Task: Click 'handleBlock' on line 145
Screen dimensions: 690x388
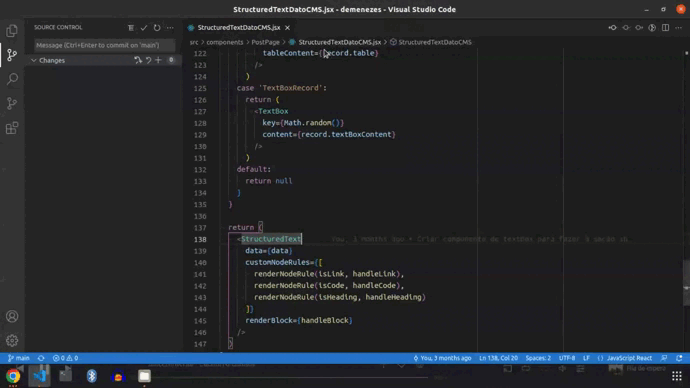Action: point(325,320)
